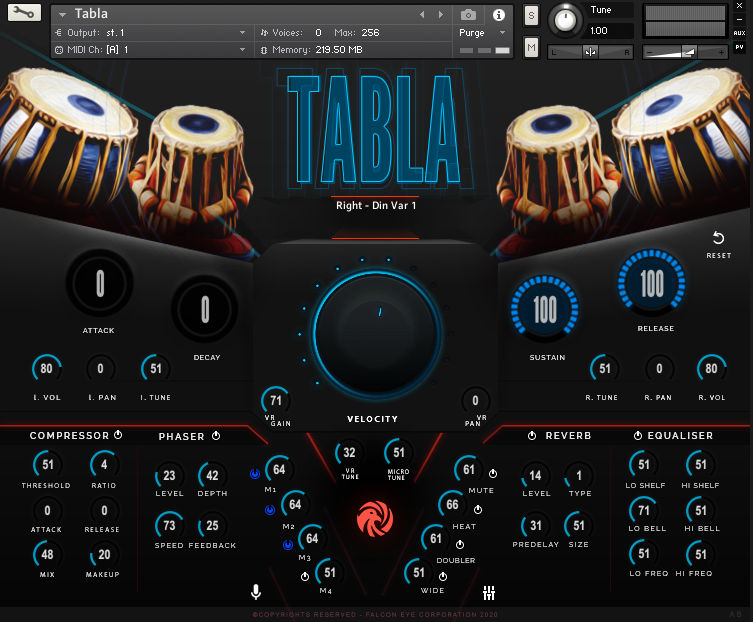Screen dimensions: 753x622
Task: Click the Reset arrow icon
Action: tap(718, 238)
